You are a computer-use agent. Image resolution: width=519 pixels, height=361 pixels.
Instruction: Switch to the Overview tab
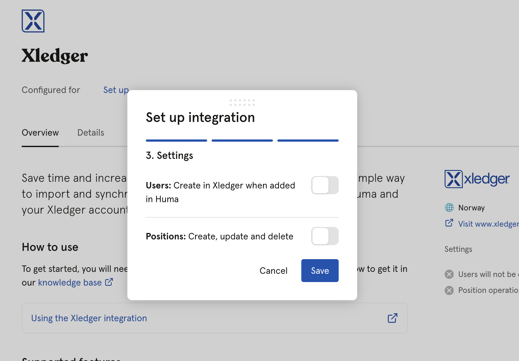(40, 133)
